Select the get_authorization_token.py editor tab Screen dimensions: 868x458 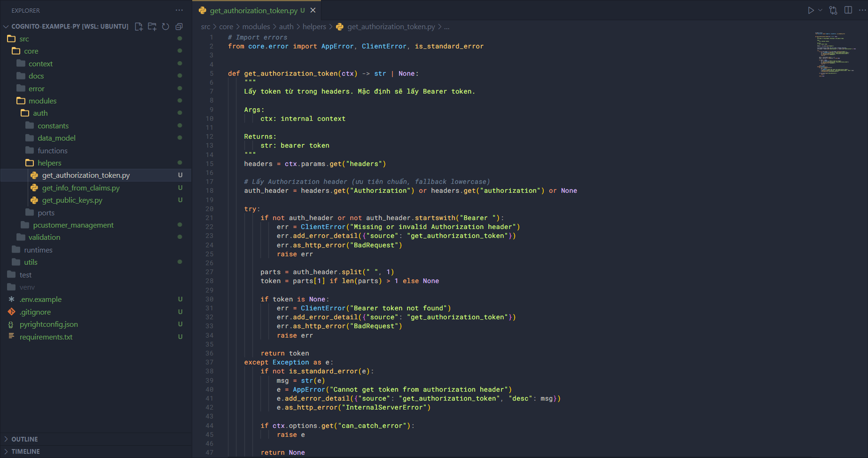[253, 10]
